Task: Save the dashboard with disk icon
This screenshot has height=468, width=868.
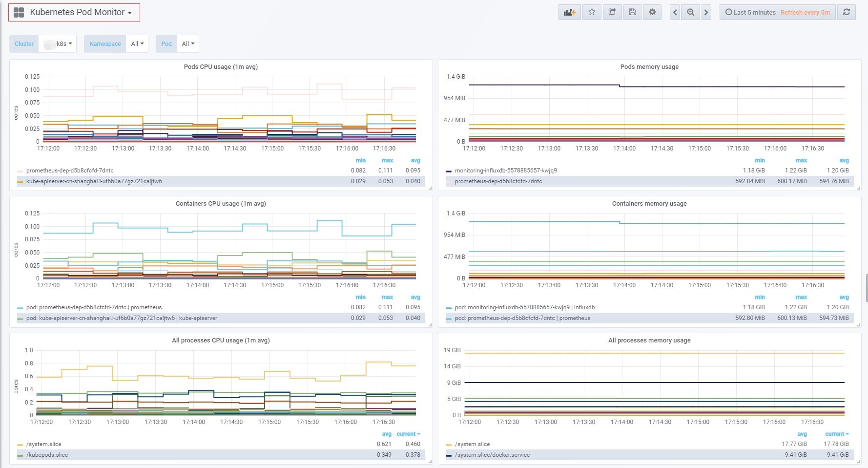Action: pyautogui.click(x=632, y=12)
